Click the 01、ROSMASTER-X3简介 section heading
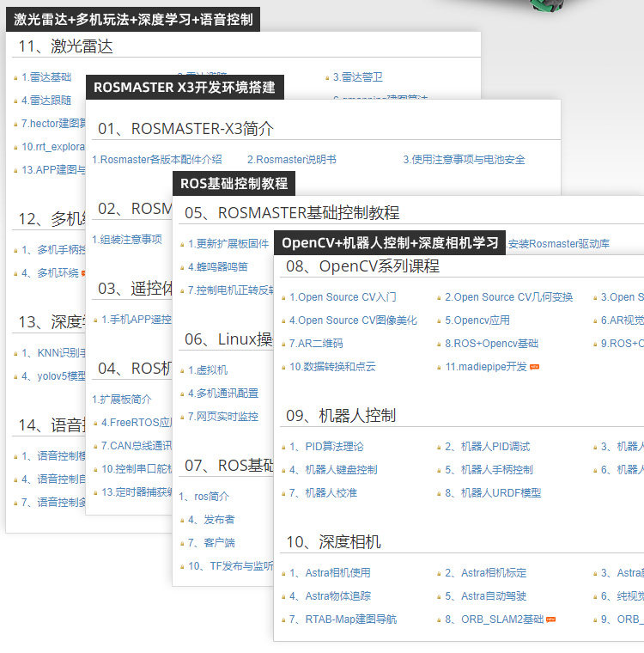Screen dimensions: 644x653 [185, 129]
